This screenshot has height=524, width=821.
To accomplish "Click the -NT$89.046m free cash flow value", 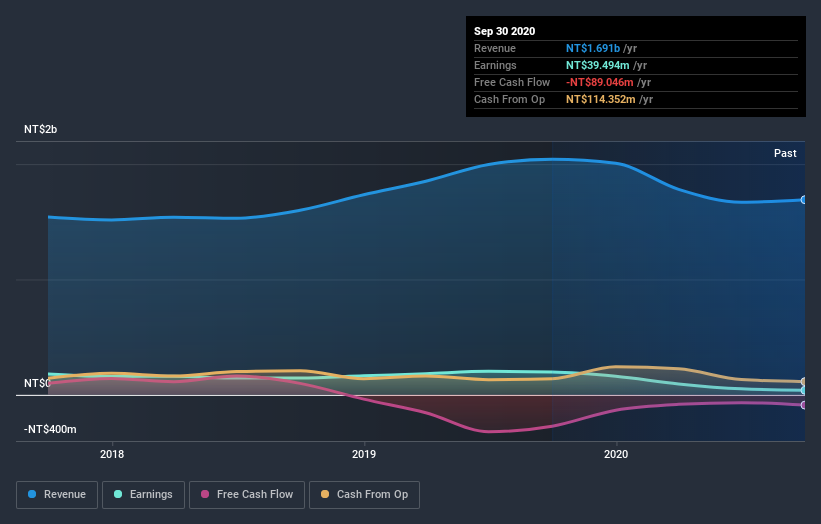I will click(600, 82).
